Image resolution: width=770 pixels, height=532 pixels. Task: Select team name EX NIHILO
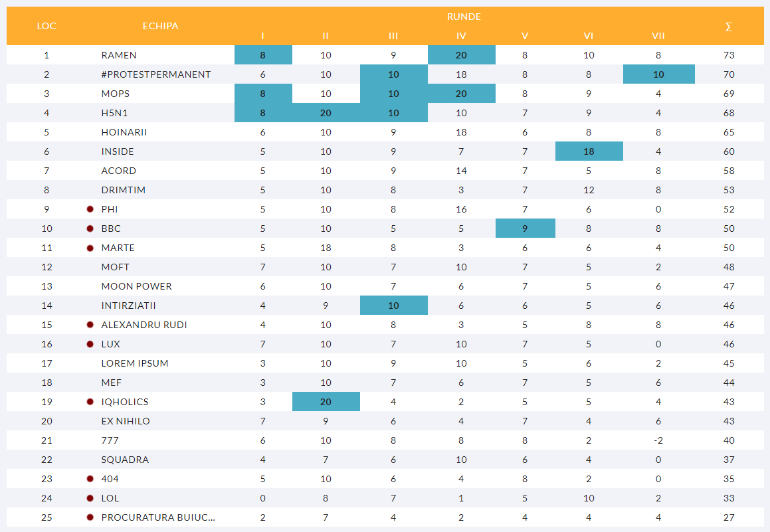pos(126,421)
